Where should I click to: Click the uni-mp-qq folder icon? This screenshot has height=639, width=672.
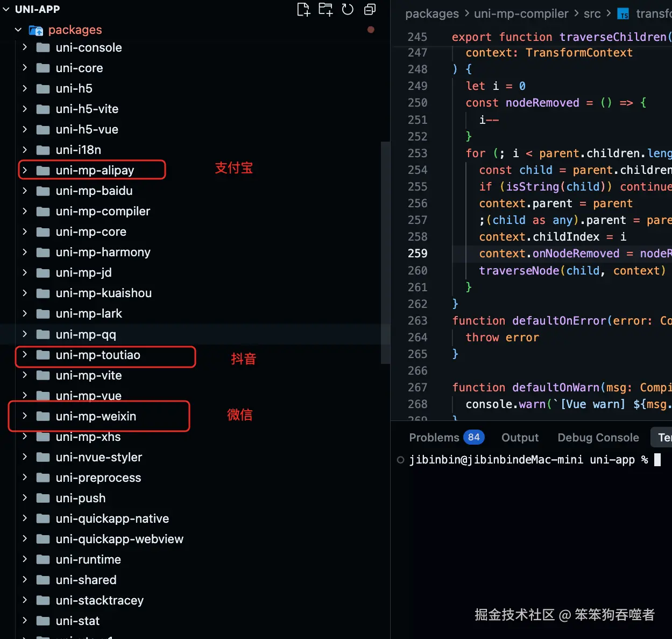click(x=43, y=335)
